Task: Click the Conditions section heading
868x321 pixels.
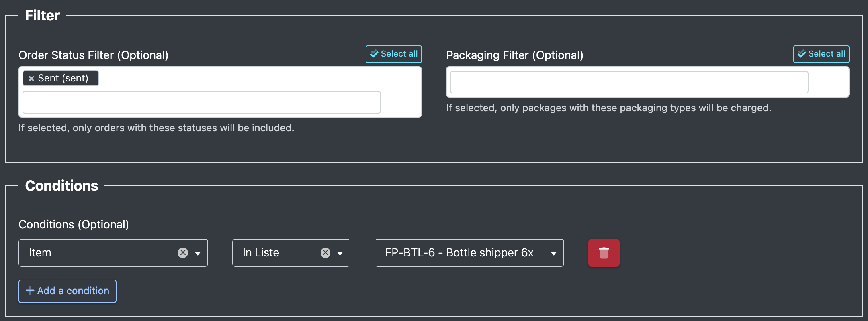Action: pos(61,186)
